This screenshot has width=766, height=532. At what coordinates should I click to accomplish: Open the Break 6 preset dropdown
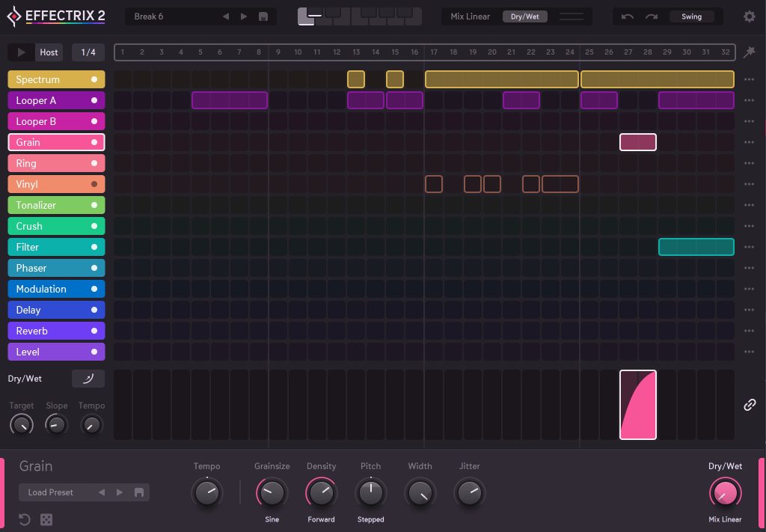pyautogui.click(x=172, y=16)
